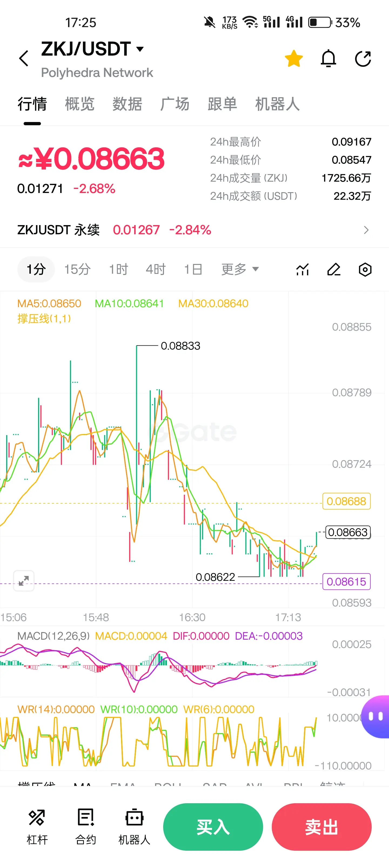This screenshot has height=868, width=389.
Task: Tap the red 卖出 sell button
Action: [x=321, y=826]
